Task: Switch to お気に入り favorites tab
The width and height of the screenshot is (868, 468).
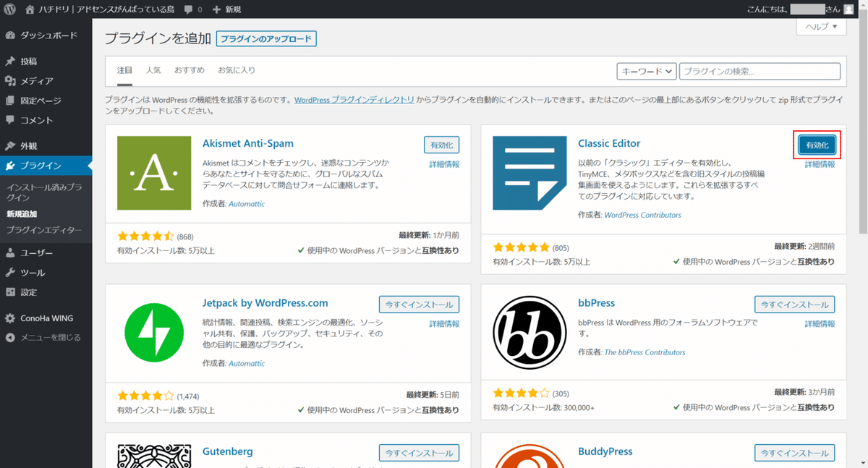Action: point(237,71)
